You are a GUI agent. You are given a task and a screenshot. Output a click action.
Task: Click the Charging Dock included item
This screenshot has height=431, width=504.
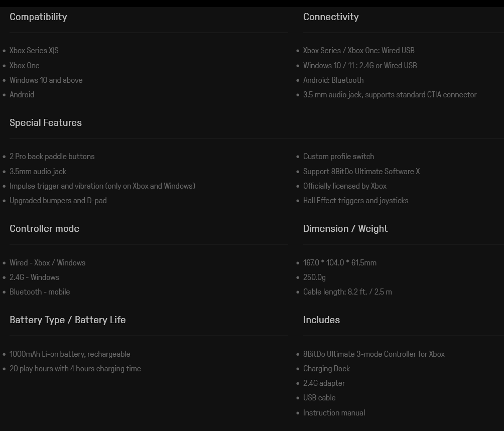(326, 368)
